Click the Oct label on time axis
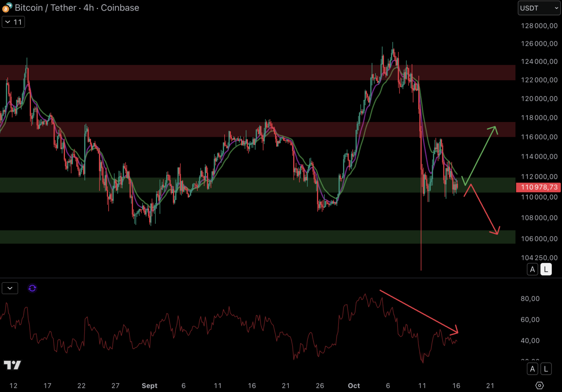 354,385
